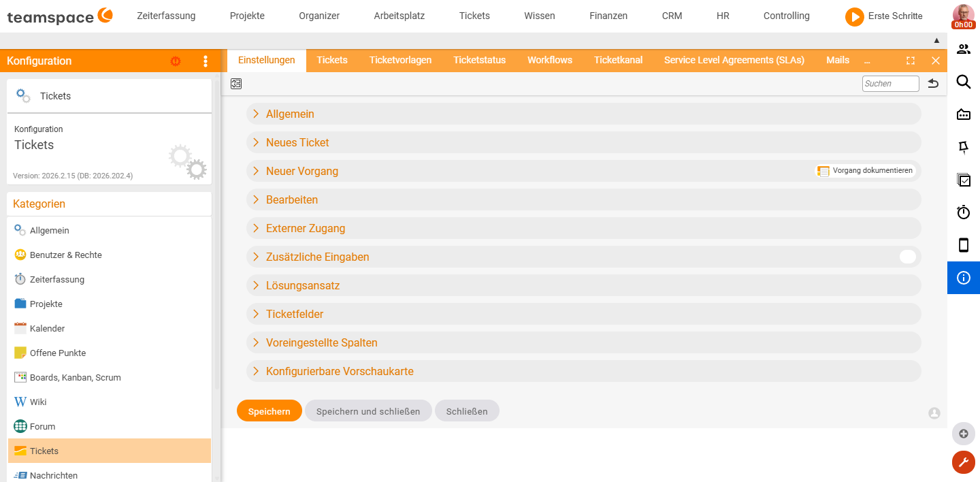
Task: Open the tasks checklist icon in sidebar
Action: [x=964, y=180]
